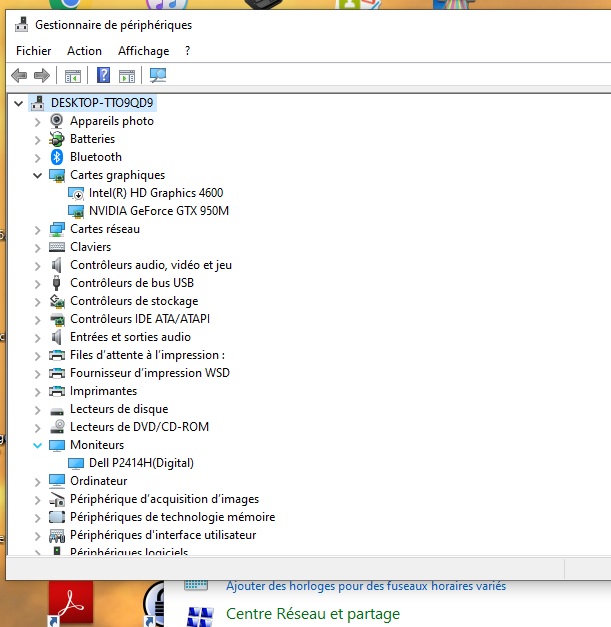Select Intel(R) HD Graphics 4600 entry
Screen dimensions: 611x627
pyautogui.click(x=156, y=193)
